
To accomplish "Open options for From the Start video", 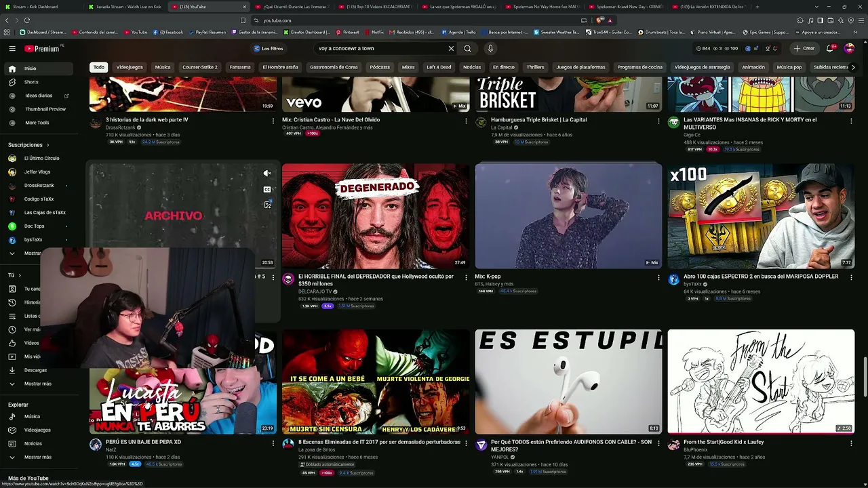I will tap(851, 443).
